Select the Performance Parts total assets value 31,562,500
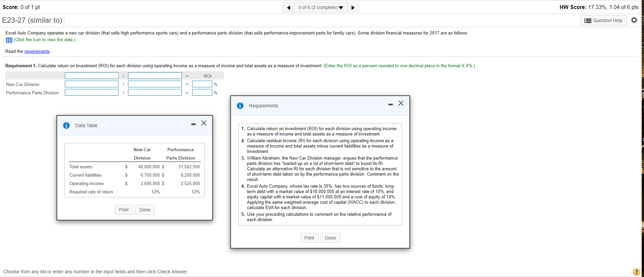The width and height of the screenshot is (644, 277). [x=189, y=167]
